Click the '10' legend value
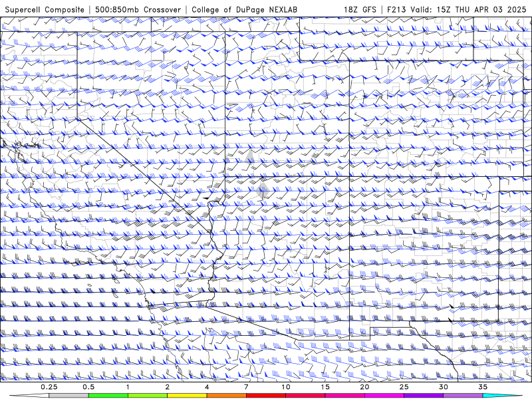 coord(286,387)
